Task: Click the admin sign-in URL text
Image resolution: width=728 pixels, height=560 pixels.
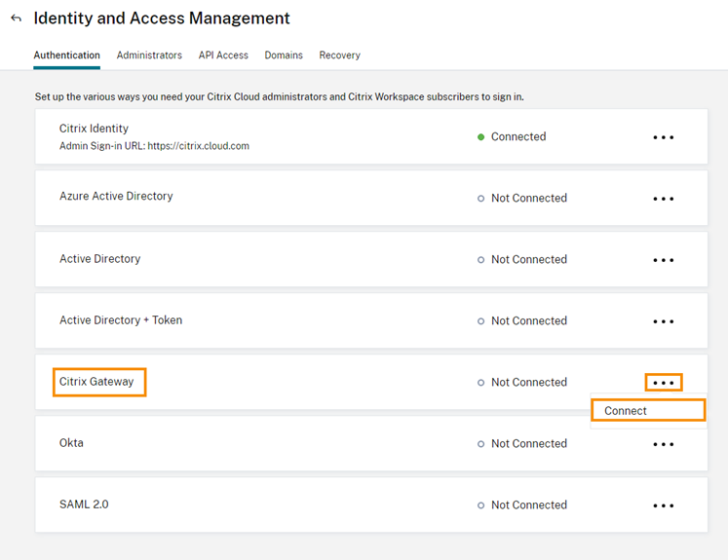Action: [154, 146]
